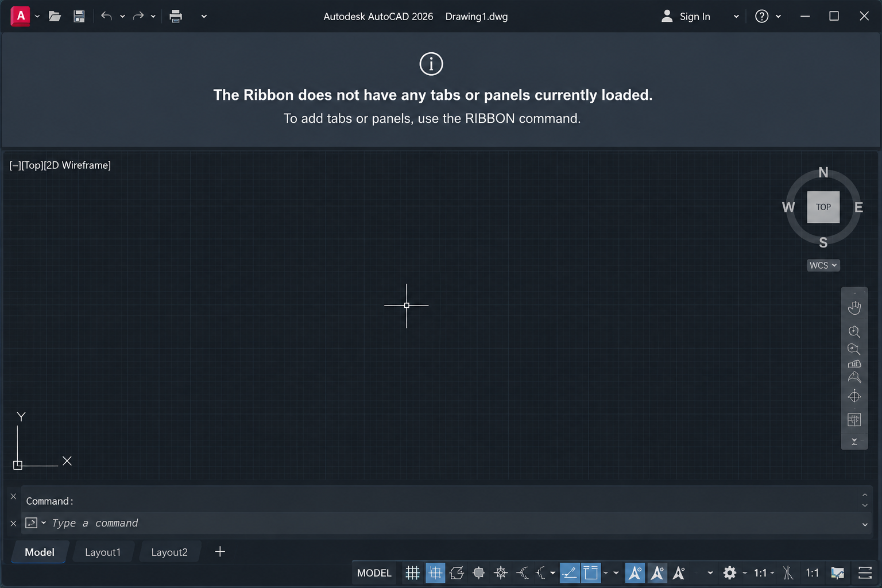Image resolution: width=882 pixels, height=588 pixels.
Task: Select the Pan hand tool
Action: tap(854, 308)
